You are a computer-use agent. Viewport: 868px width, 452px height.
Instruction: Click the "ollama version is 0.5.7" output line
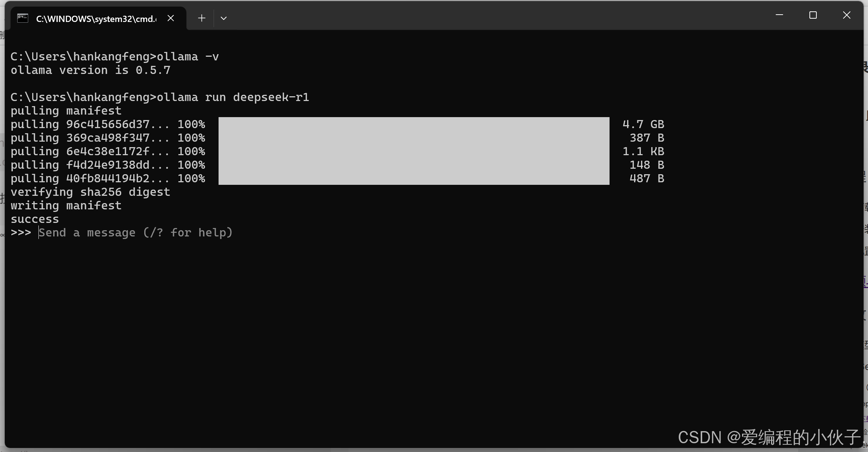click(90, 70)
